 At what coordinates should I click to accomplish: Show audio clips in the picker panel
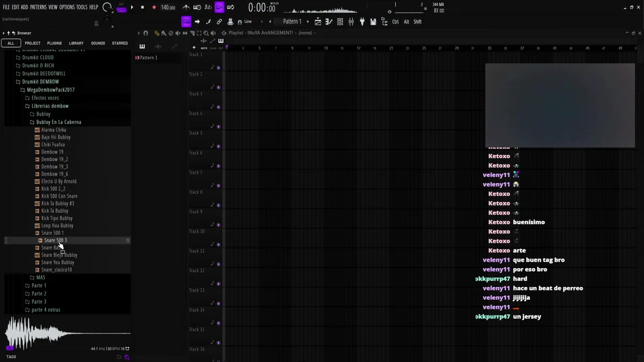(158, 47)
